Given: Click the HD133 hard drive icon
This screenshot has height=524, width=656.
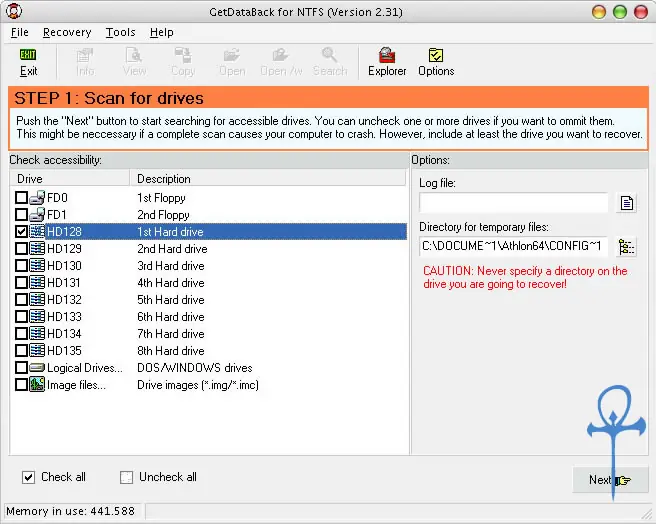Looking at the screenshot, I should coord(37,316).
